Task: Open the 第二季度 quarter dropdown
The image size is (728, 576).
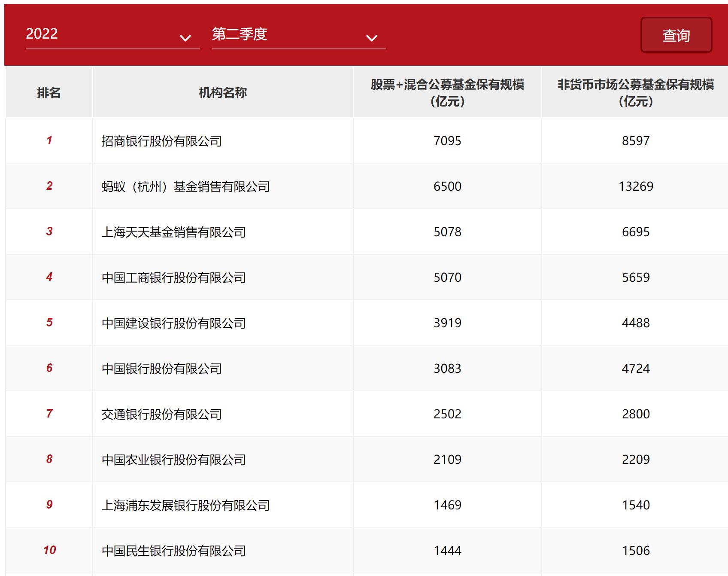Action: click(299, 34)
